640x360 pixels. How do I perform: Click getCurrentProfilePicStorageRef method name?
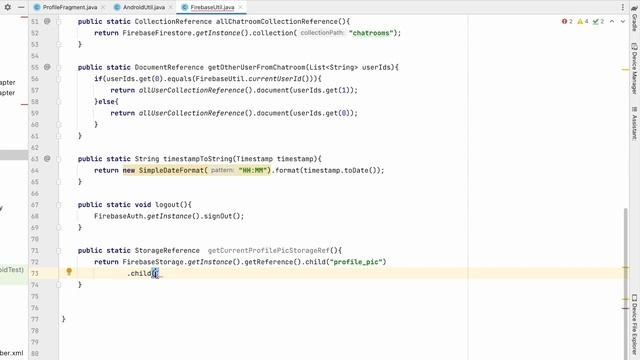(x=268, y=250)
